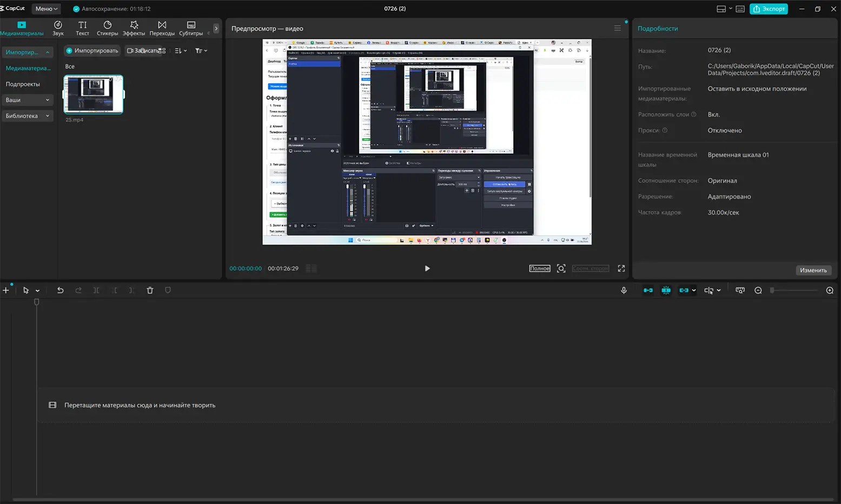
Task: Open the layout dropdown arrow
Action: pyautogui.click(x=731, y=9)
